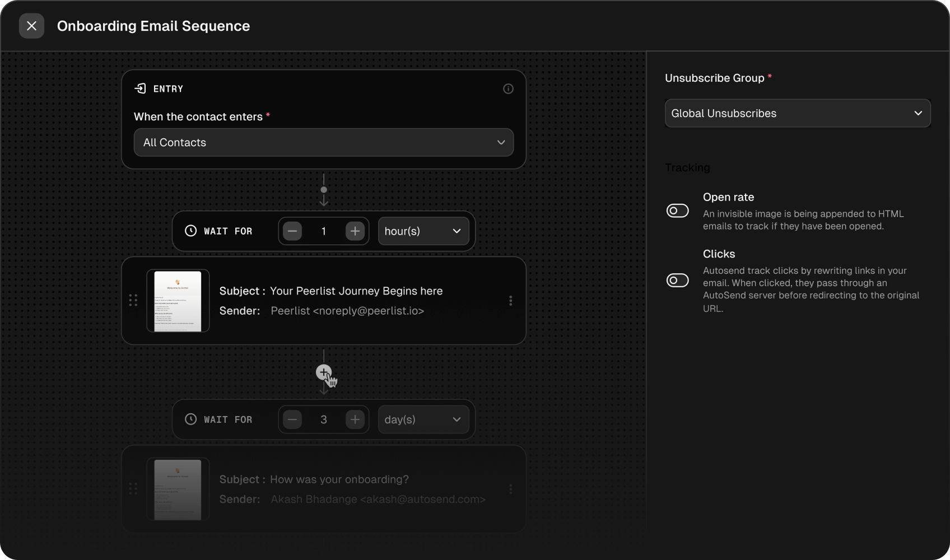The width and height of the screenshot is (950, 560).
Task: Click the wait duration value field showing 3
Action: pyautogui.click(x=324, y=419)
